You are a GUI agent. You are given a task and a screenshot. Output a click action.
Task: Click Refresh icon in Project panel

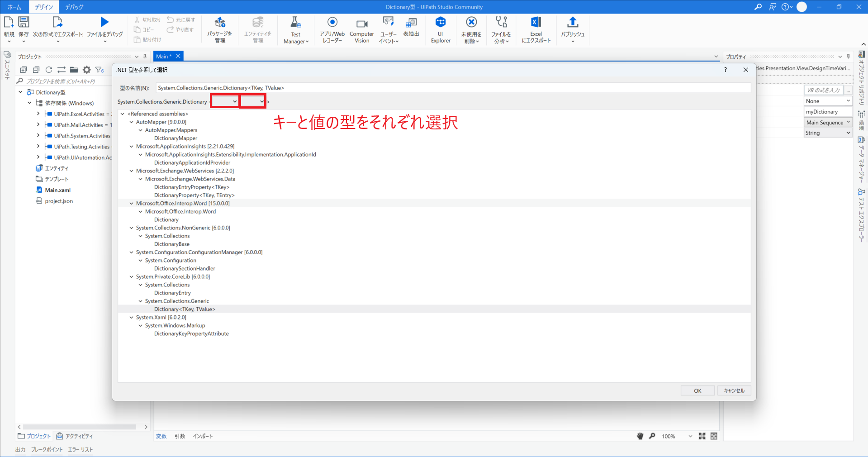49,70
